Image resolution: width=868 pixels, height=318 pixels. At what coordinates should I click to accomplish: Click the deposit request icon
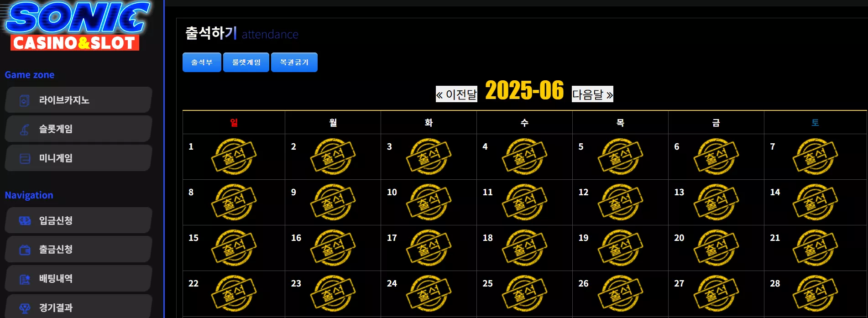(x=25, y=221)
